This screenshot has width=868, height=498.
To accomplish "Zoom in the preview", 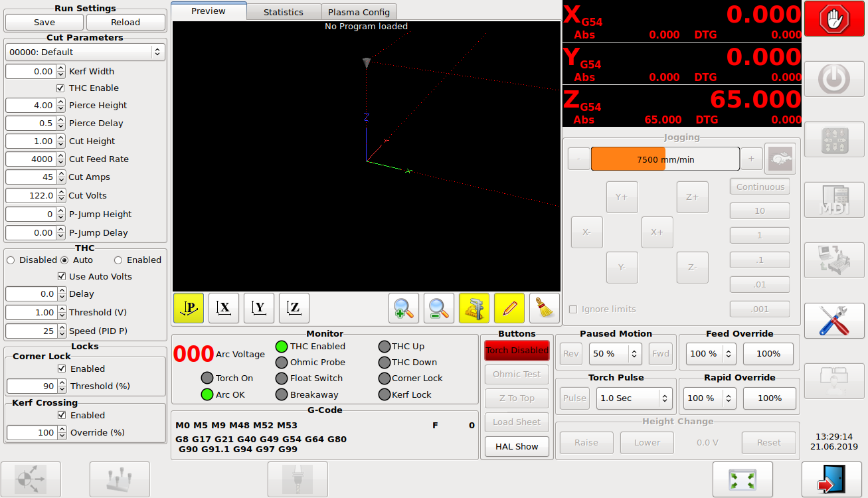I will 404,308.
